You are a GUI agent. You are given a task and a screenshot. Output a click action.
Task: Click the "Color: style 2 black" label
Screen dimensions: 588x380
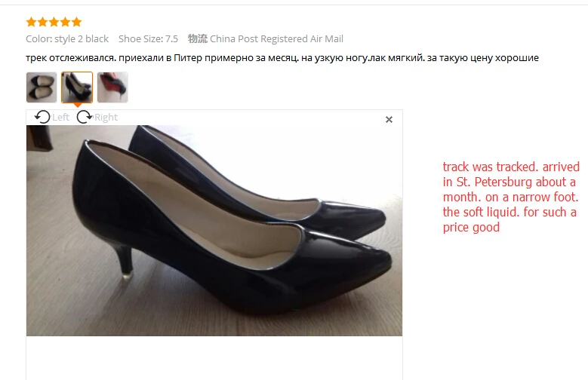click(67, 39)
